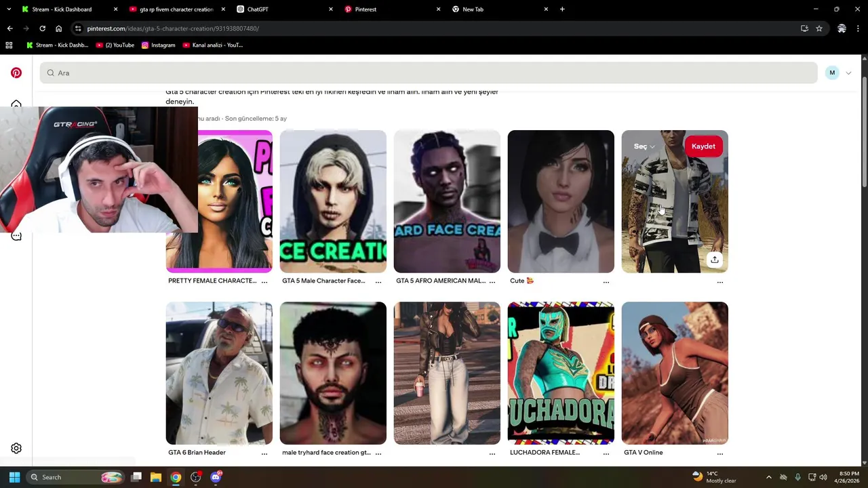
Task: Open the Chrome three-dot menu
Action: 859,28
